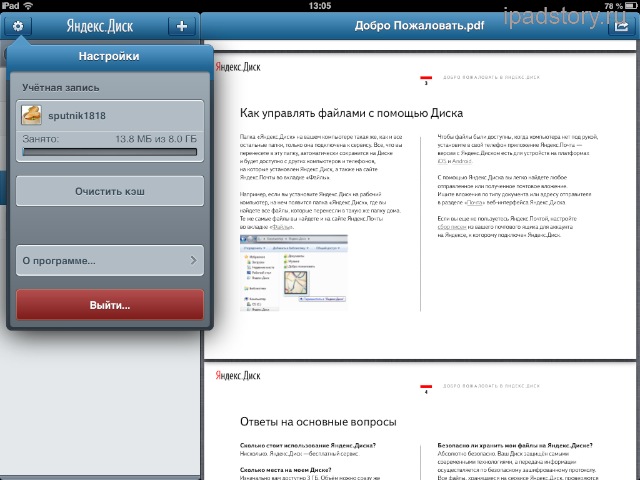Tap the battery indicator in status bar
640x480 pixels.
coord(631,6)
